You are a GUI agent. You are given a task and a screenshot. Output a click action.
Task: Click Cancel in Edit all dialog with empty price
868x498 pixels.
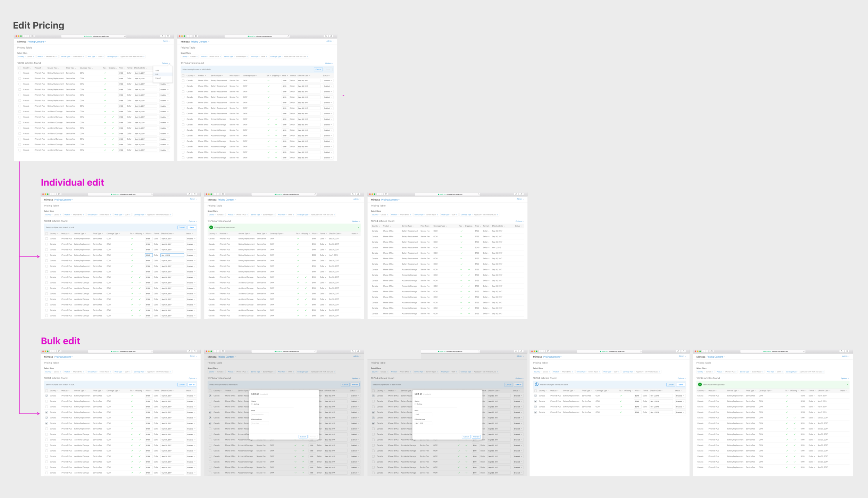point(303,436)
